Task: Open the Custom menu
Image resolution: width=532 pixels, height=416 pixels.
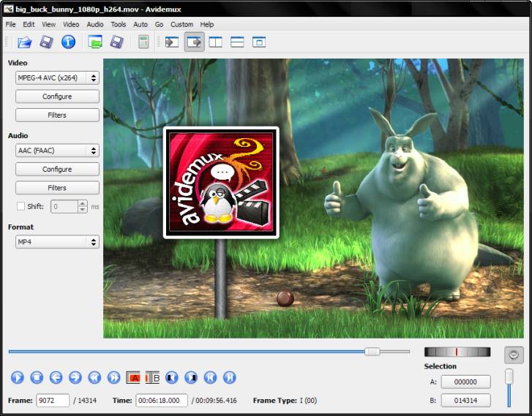Action: (182, 24)
